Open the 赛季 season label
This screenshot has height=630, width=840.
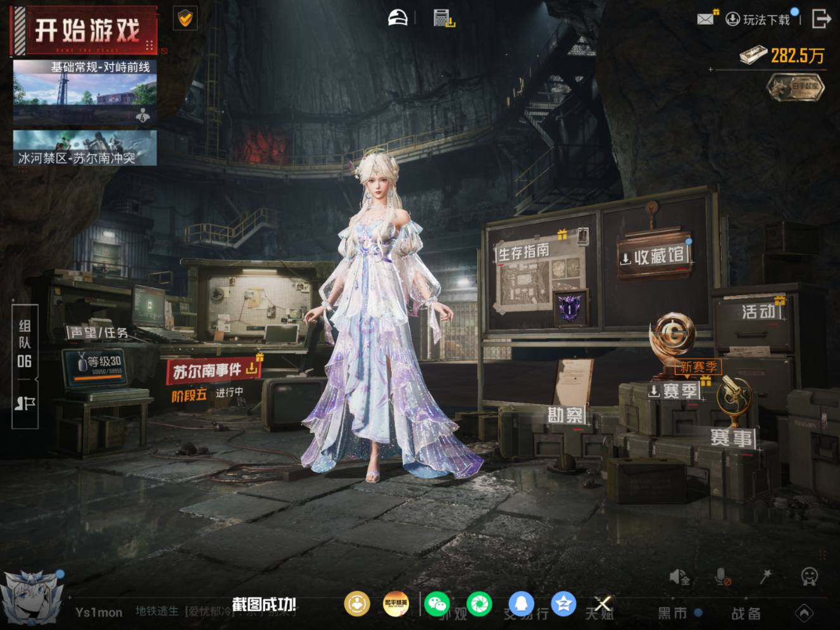point(674,391)
